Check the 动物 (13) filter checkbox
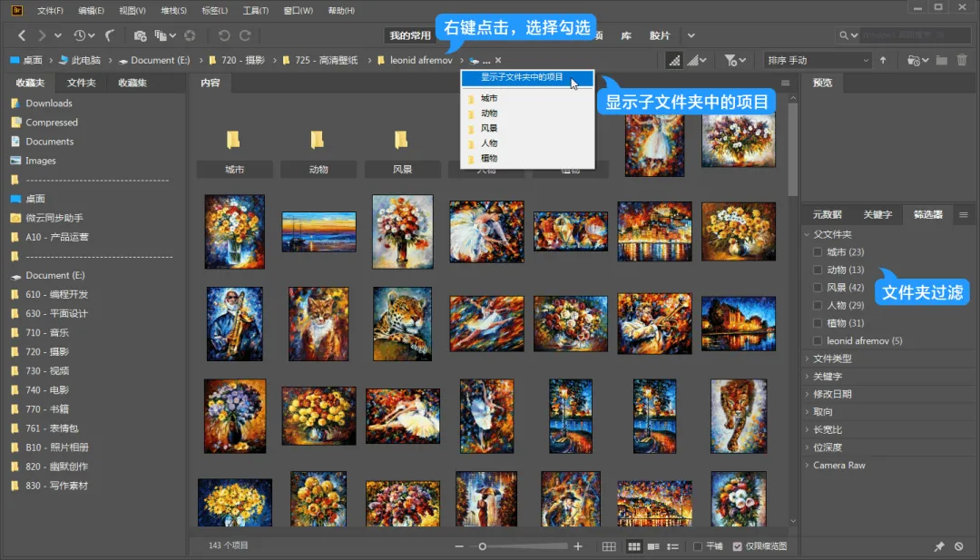Viewport: 980px width, 560px height. click(818, 270)
